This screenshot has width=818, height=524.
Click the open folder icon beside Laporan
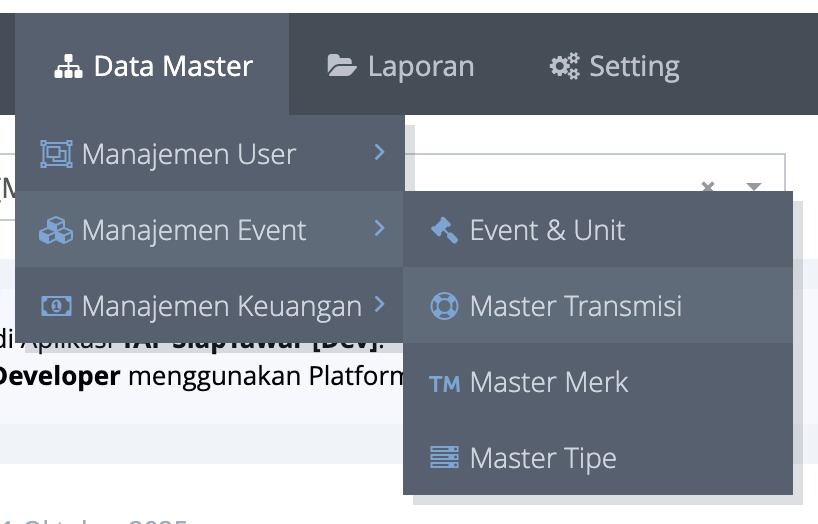pos(342,67)
